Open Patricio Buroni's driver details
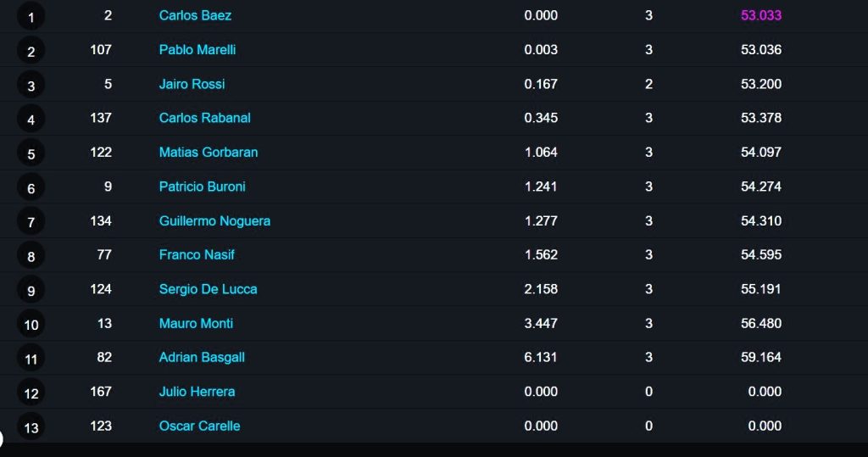 (x=202, y=187)
